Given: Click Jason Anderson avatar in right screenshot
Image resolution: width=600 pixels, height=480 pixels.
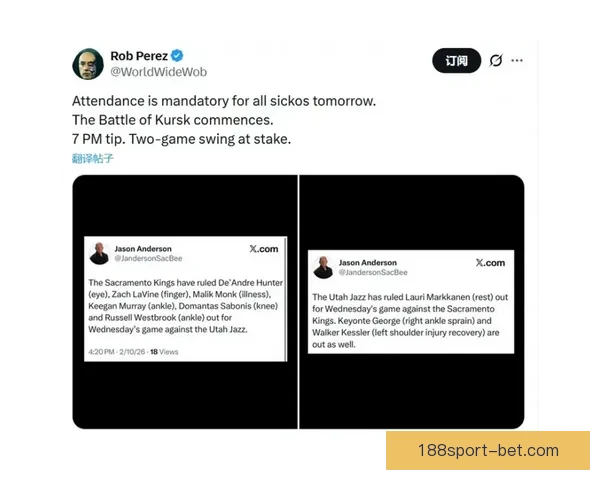Looking at the screenshot, I should 323,267.
